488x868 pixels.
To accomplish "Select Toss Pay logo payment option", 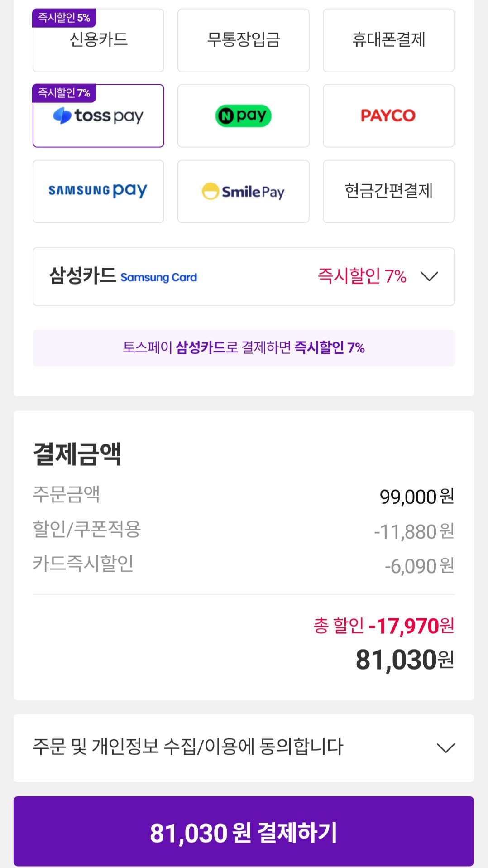I will (98, 116).
